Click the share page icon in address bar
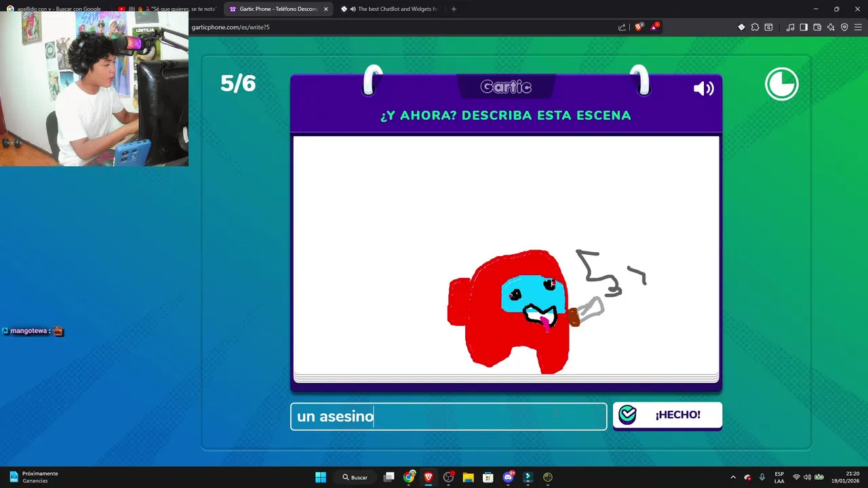 (x=622, y=27)
